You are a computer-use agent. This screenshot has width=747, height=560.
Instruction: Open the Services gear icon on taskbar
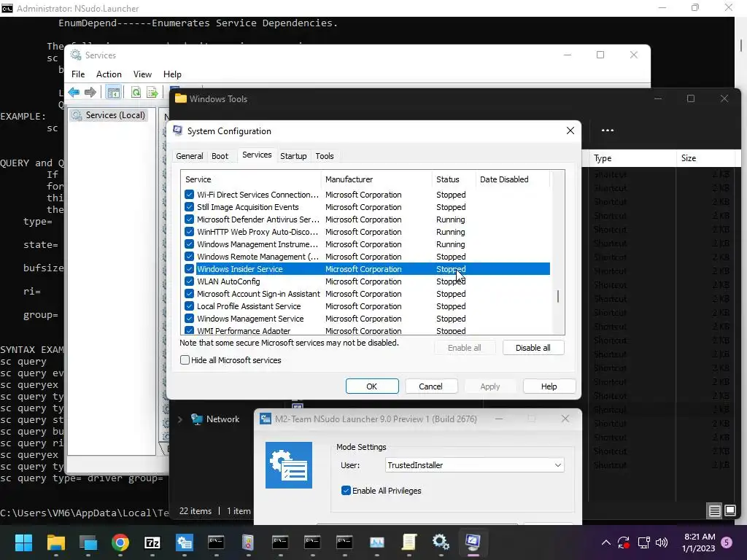pyautogui.click(x=441, y=542)
